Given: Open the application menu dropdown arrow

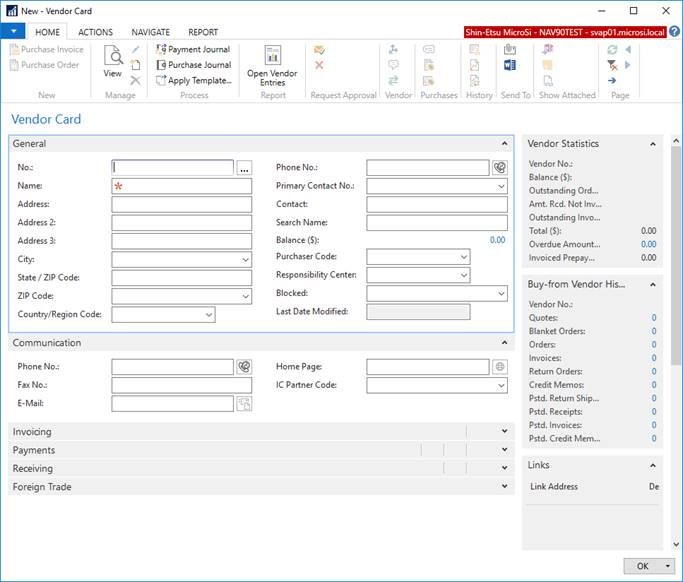Looking at the screenshot, I should 14,31.
